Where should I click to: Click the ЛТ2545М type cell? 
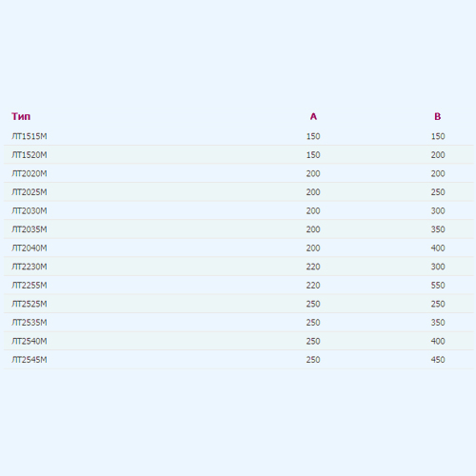coord(30,360)
